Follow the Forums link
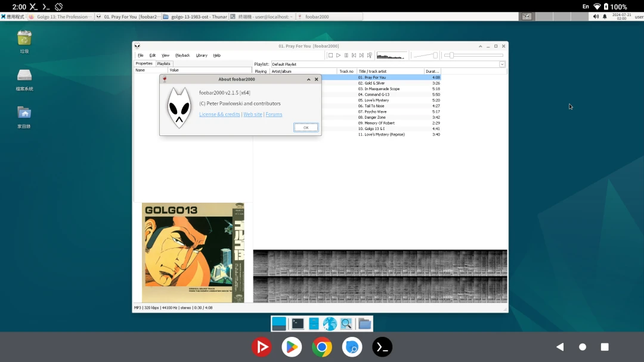The image size is (644, 362). click(274, 115)
